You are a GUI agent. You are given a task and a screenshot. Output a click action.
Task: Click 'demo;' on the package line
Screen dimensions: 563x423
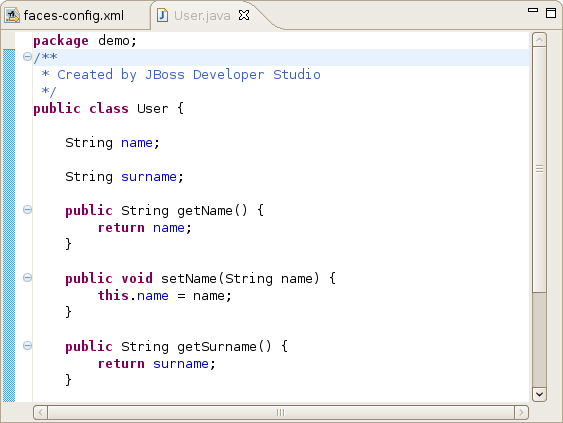117,41
